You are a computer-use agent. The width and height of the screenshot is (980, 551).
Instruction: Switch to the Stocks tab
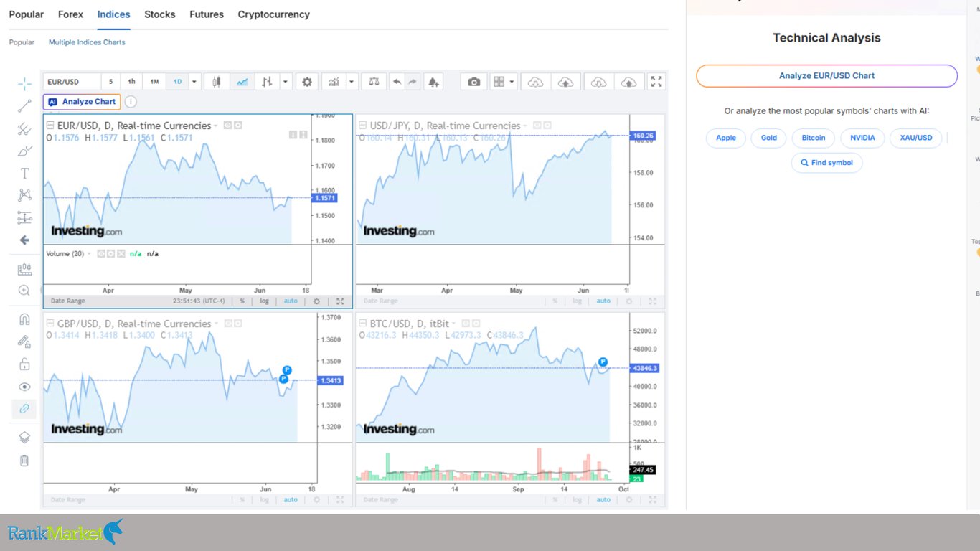coord(159,14)
